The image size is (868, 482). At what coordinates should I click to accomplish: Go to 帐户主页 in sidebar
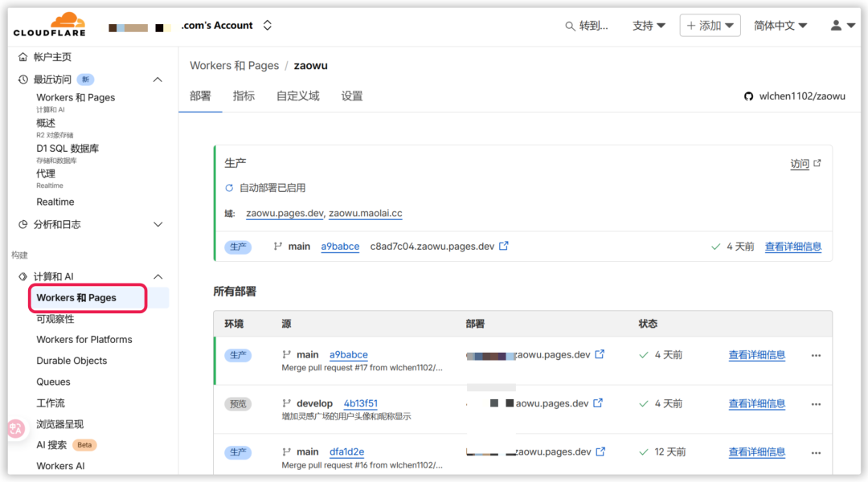coord(52,57)
